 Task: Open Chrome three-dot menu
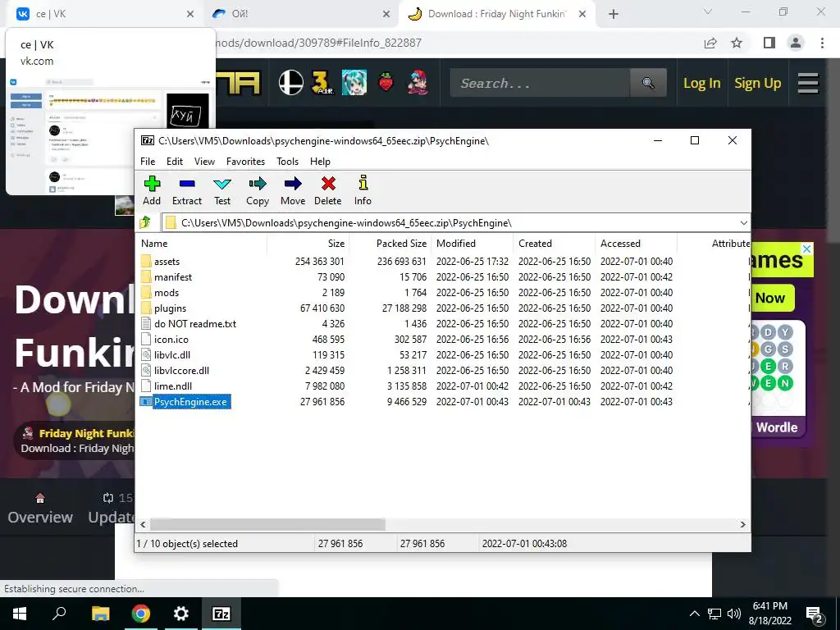click(822, 43)
